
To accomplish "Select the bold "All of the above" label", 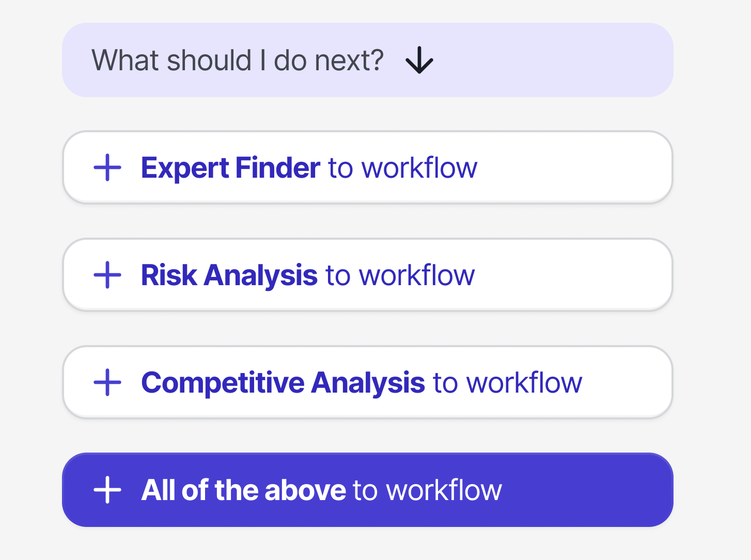I will [243, 490].
